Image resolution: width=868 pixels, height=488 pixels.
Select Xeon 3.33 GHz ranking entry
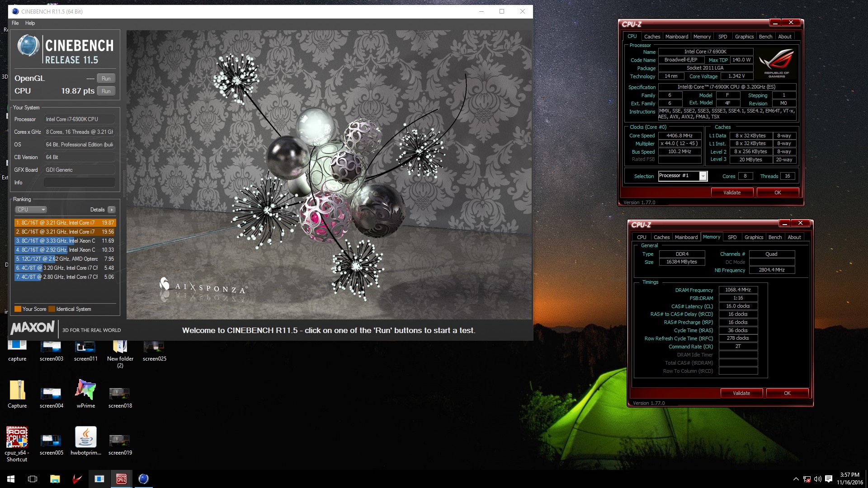tap(65, 241)
